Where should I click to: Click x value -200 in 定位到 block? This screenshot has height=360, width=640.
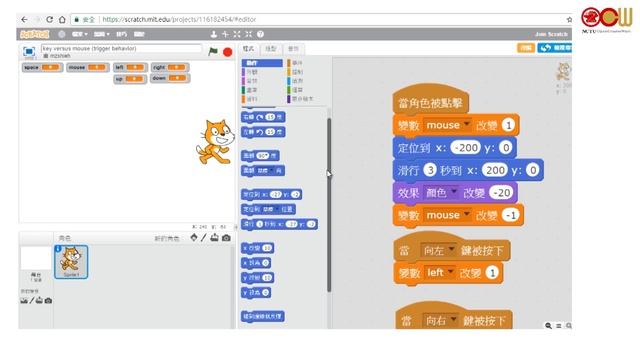point(466,147)
